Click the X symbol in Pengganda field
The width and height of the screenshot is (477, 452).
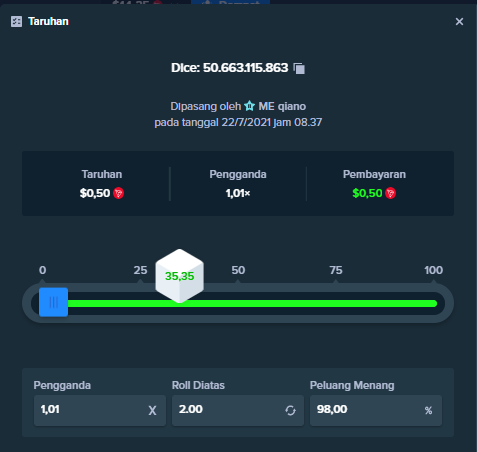(x=152, y=411)
